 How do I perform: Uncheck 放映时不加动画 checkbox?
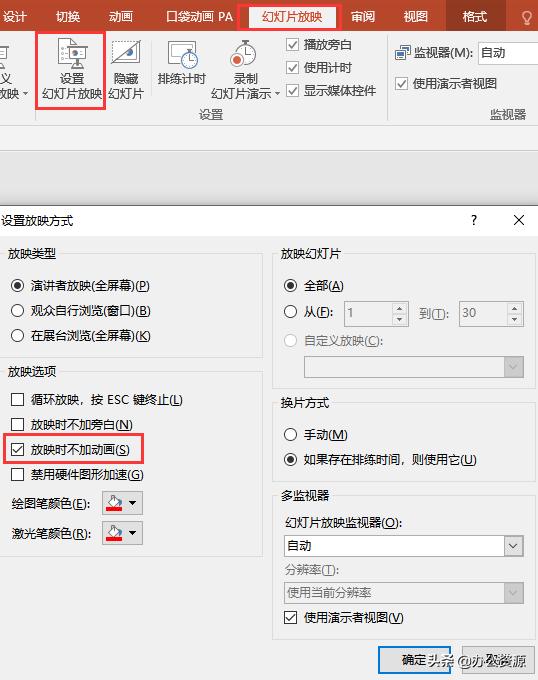(x=17, y=449)
